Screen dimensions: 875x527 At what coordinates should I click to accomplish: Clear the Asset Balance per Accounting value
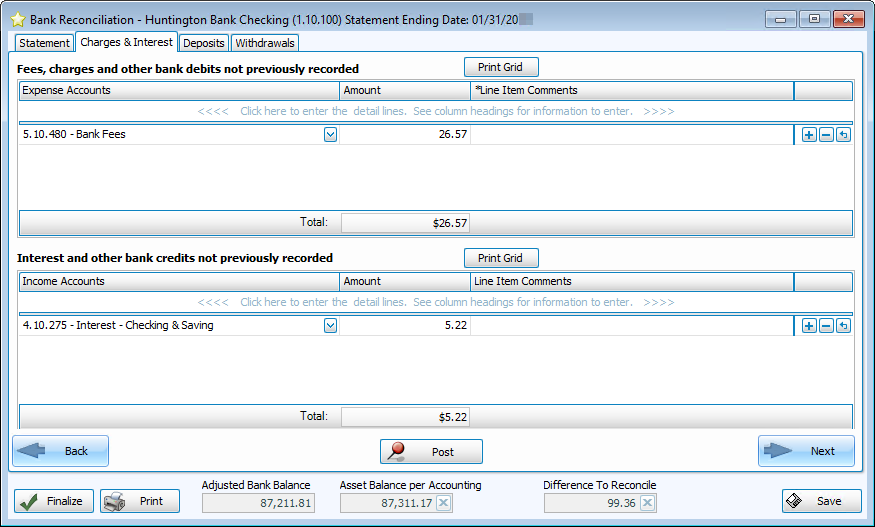click(x=443, y=502)
